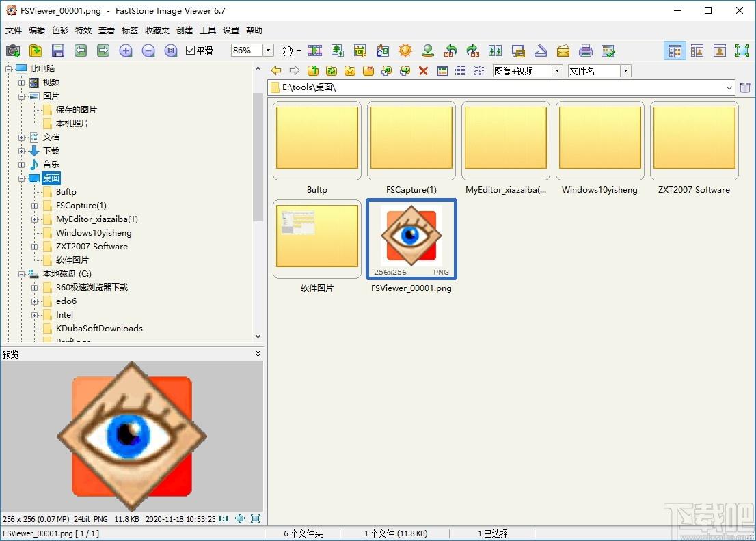Screen dimensions: 756x541
Task: Open the 文件名 sort order dropdown
Action: 626,71
